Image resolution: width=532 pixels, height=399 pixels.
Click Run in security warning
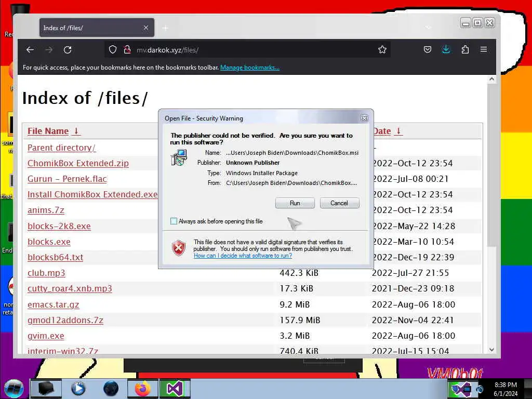pos(295,203)
